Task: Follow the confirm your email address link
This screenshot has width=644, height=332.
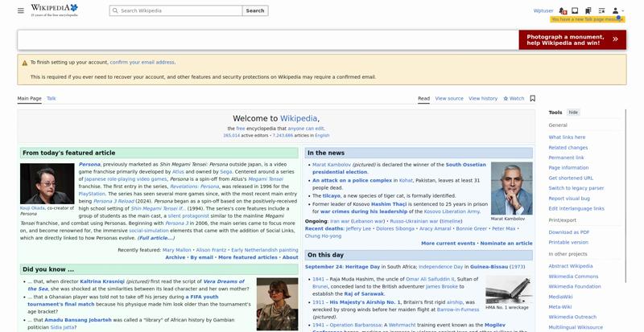Action: coord(142,63)
